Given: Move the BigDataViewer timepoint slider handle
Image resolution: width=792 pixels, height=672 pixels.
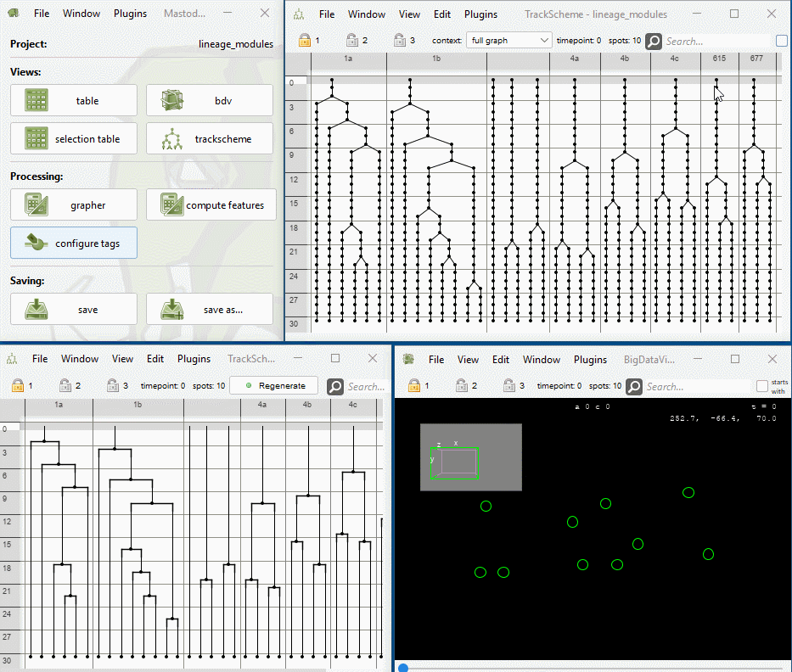Looking at the screenshot, I should [x=403, y=668].
